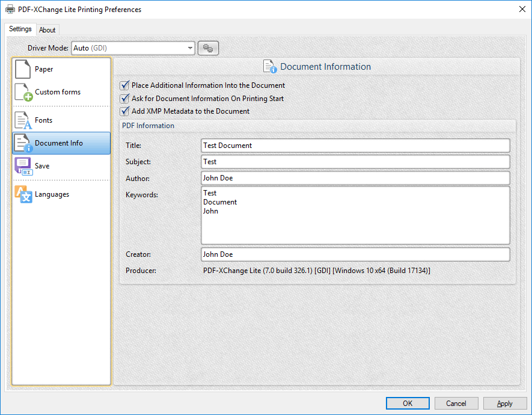This screenshot has height=415, width=532.
Task: Toggle Place Additional Information Into the Document
Action: click(125, 85)
